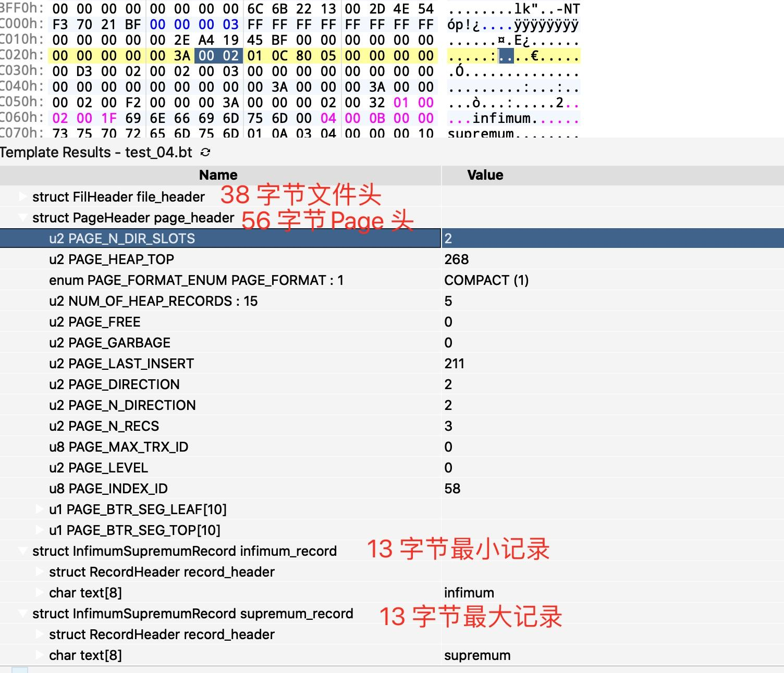Viewport: 784px width, 673px height.
Task: Expand the PAGE_BTR_SEG_LEAF[10] array
Action: click(x=39, y=509)
